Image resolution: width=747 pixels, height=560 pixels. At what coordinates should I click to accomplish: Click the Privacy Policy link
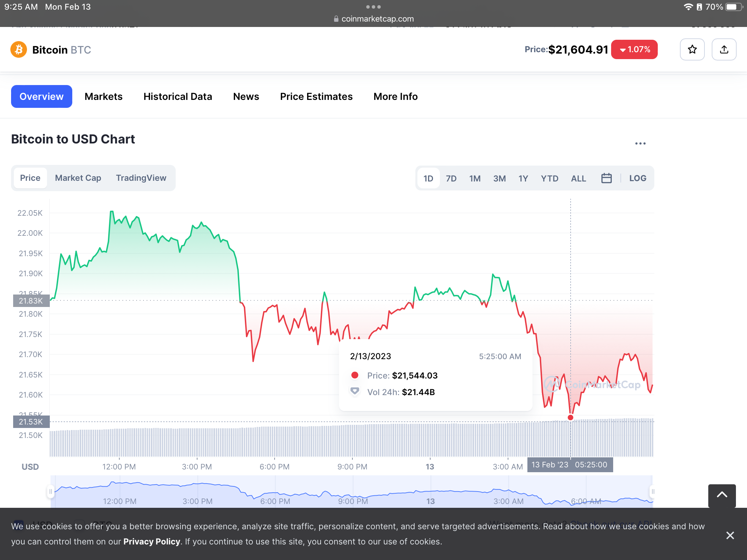tap(152, 541)
